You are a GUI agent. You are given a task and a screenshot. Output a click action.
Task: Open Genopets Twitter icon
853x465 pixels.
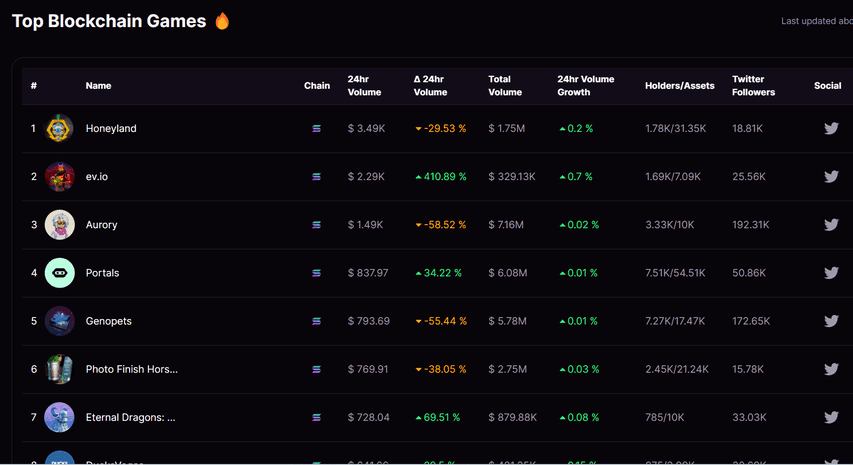pyautogui.click(x=831, y=321)
